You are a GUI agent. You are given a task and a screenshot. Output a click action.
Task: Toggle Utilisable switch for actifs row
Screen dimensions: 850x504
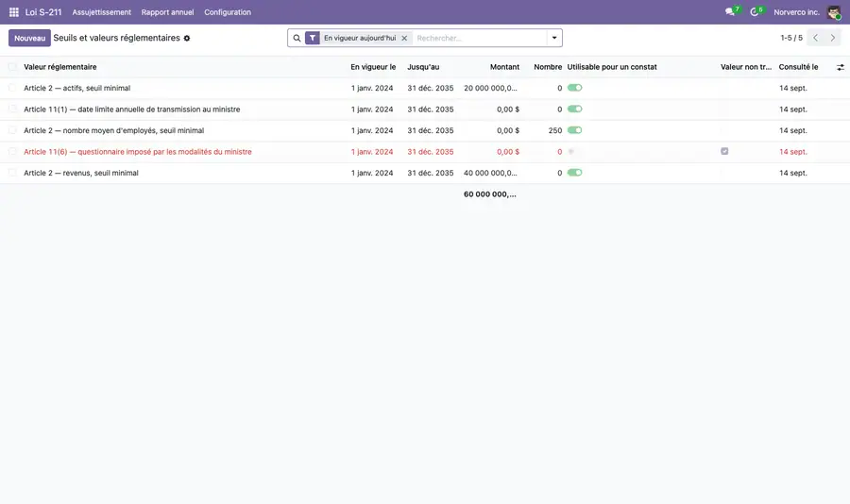coord(574,88)
